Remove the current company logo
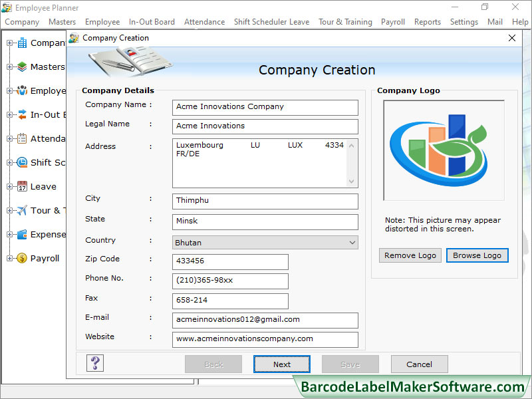Image resolution: width=532 pixels, height=399 pixels. [410, 255]
